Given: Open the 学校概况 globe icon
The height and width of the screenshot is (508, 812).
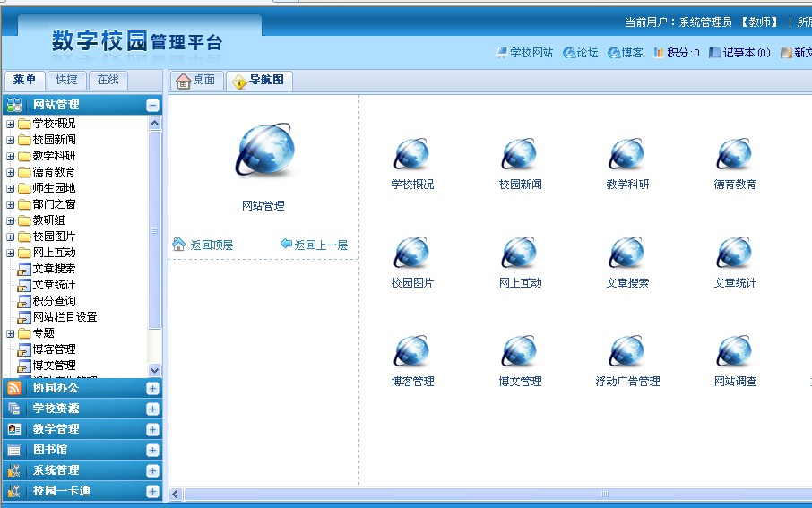Looking at the screenshot, I should pyautogui.click(x=412, y=154).
